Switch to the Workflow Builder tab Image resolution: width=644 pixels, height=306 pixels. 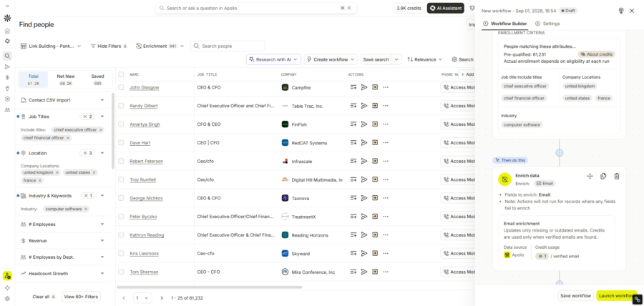tap(504, 24)
